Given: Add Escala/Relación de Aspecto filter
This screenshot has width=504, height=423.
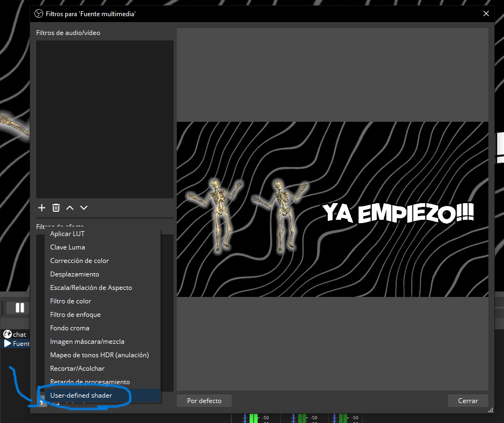Looking at the screenshot, I should (x=102, y=288).
